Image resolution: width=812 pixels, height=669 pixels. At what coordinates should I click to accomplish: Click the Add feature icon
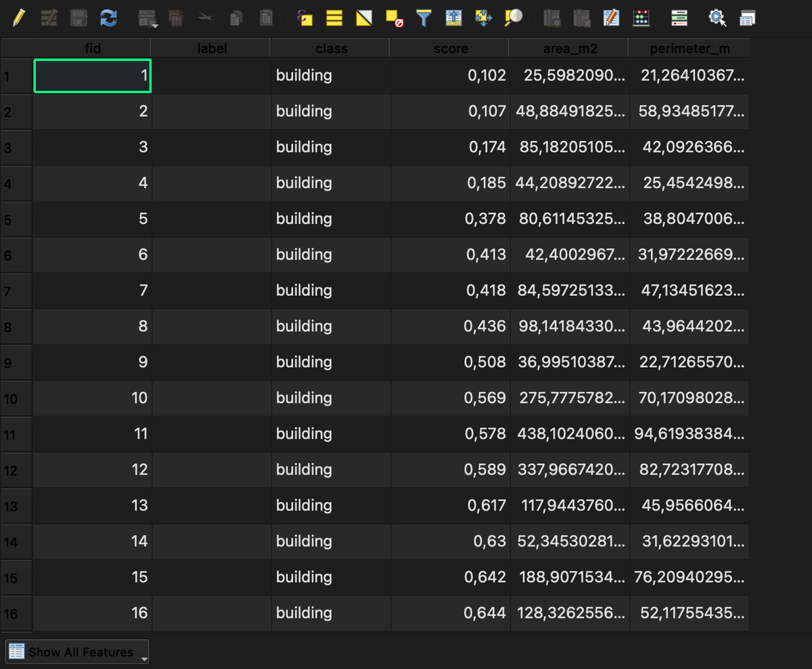pyautogui.click(x=147, y=18)
